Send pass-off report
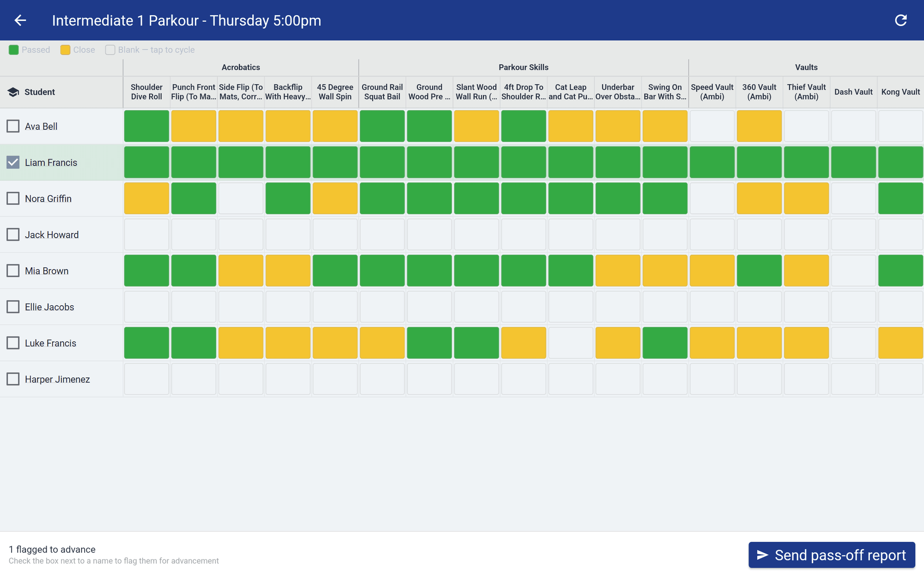The width and height of the screenshot is (924, 578). [x=832, y=555]
